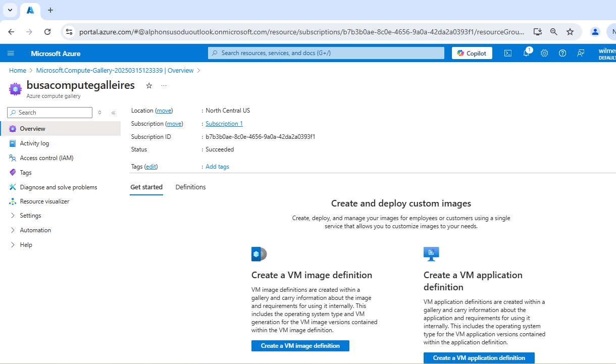Viewport: 616px width, 364px height.
Task: Open the tab search dropdown arrow
Action: 10,10
